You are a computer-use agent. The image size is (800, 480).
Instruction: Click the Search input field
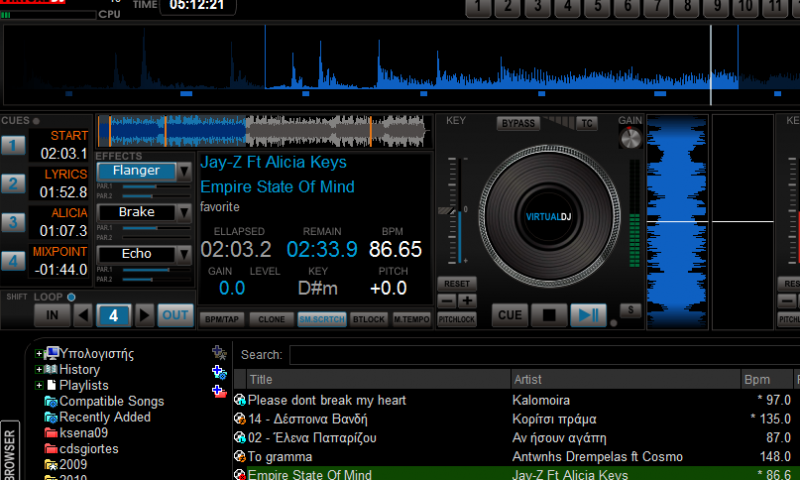[544, 355]
